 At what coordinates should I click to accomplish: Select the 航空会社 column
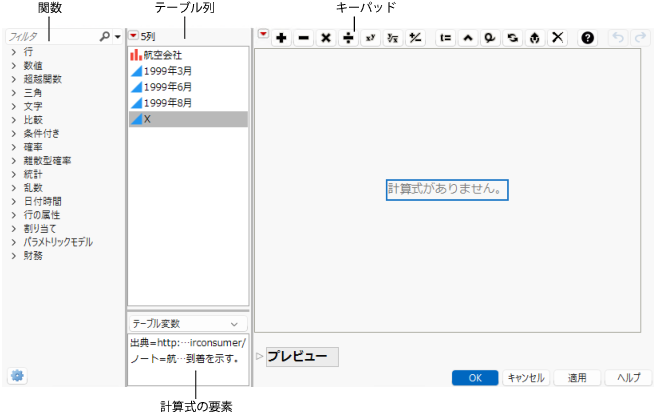(188, 55)
